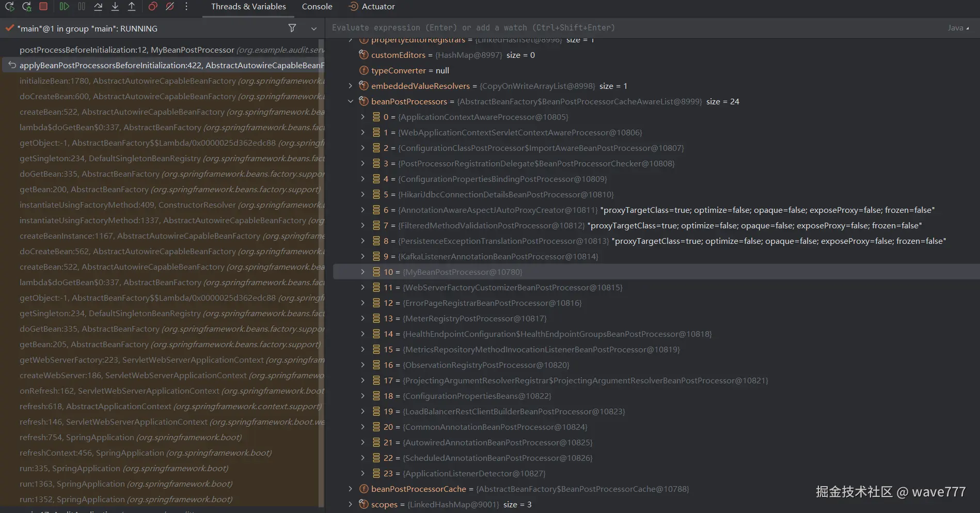Resume program execution

tap(64, 7)
